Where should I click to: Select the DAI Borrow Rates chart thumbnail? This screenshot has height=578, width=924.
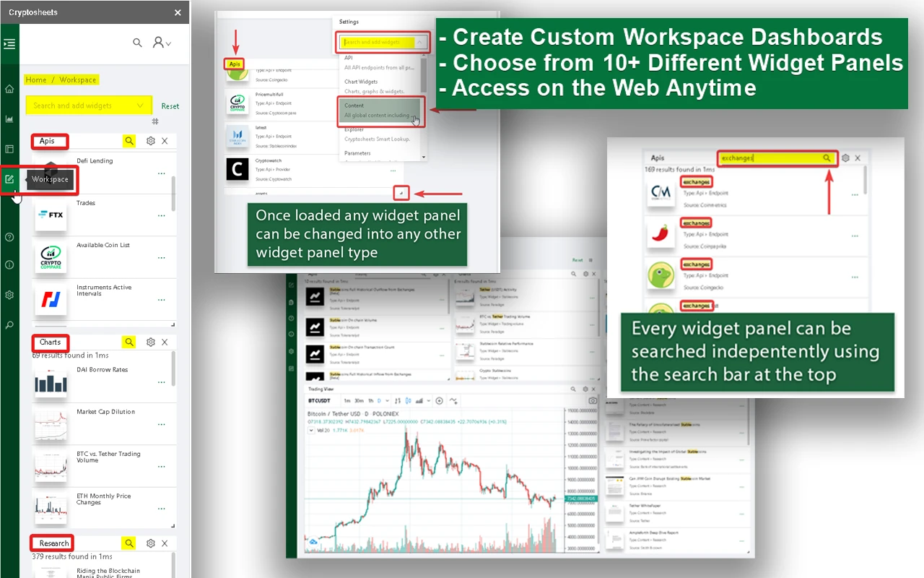tap(51, 382)
